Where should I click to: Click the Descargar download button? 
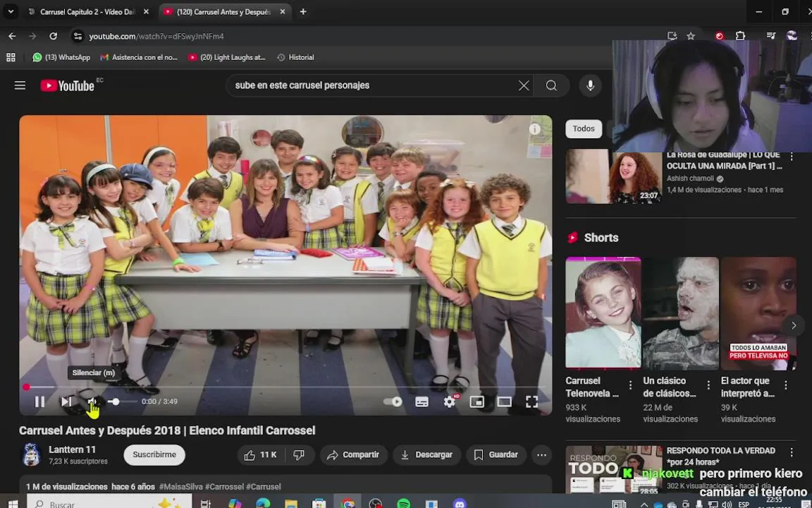tap(426, 454)
